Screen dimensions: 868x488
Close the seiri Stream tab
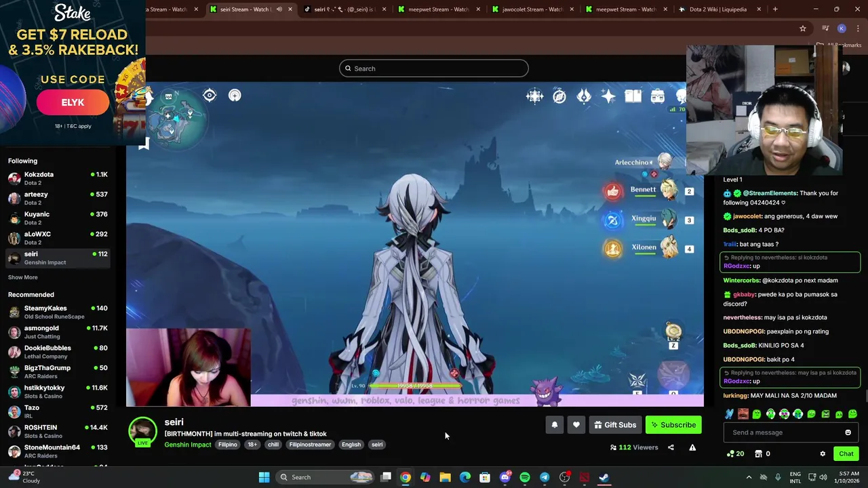290,9
